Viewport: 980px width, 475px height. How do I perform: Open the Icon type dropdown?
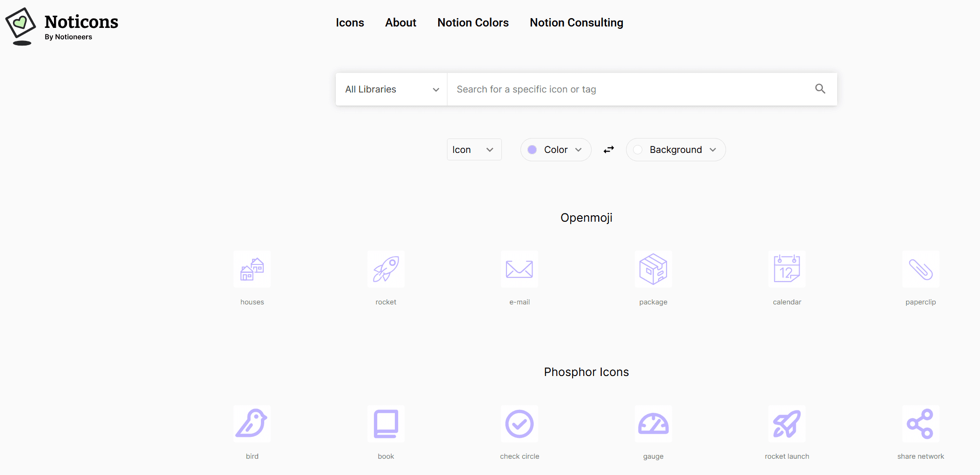(474, 150)
